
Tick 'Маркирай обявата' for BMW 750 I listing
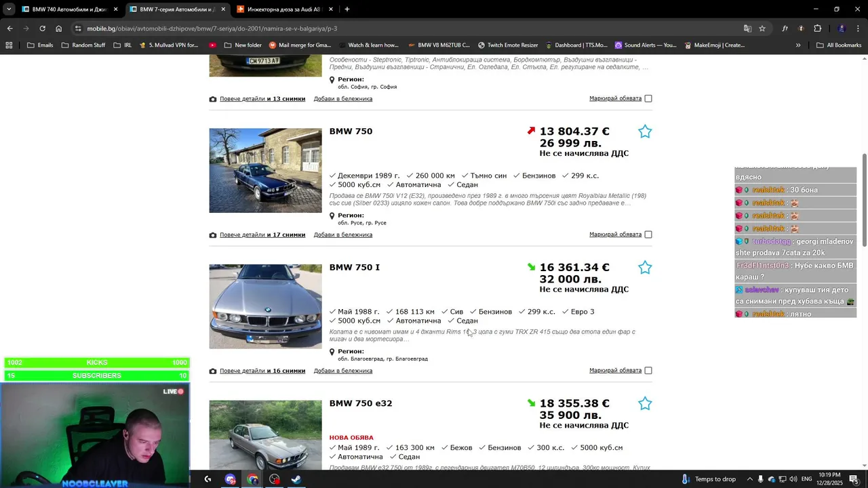click(x=648, y=371)
